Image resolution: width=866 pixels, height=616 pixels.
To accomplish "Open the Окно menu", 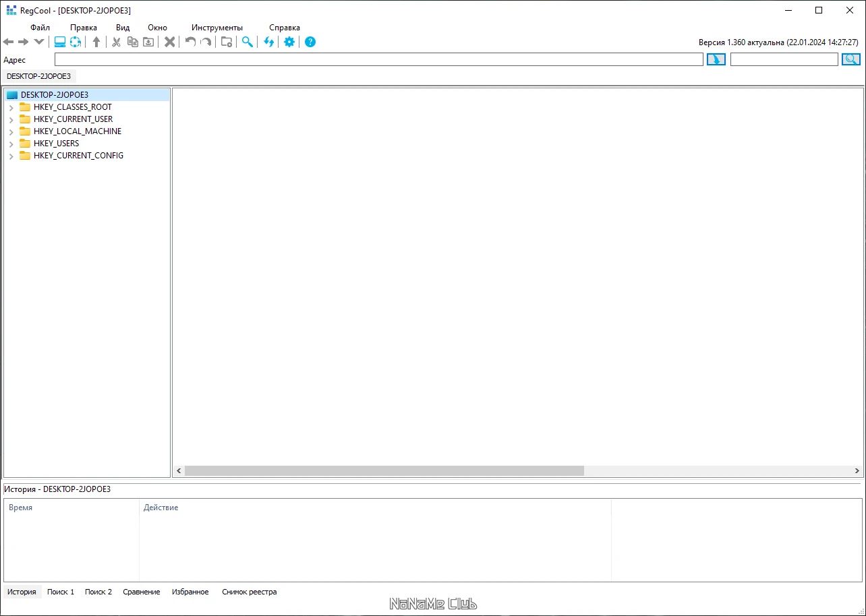I will coord(158,28).
